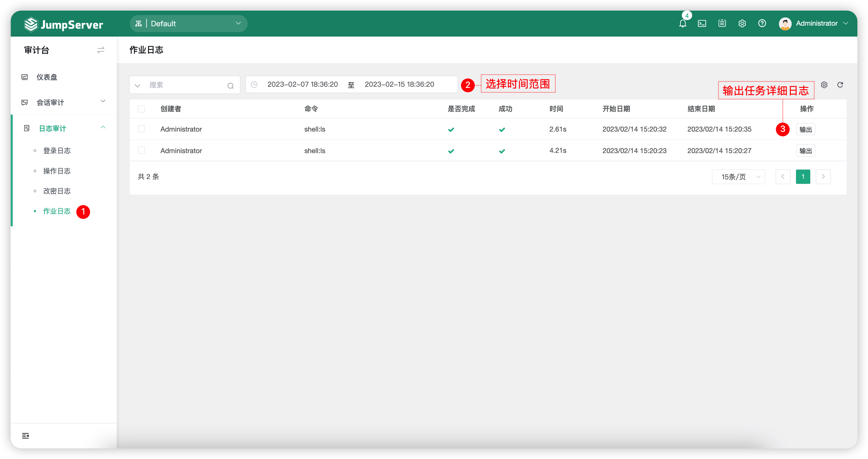Select 作业日志 in the sidebar
The image size is (868, 459).
[x=57, y=211]
